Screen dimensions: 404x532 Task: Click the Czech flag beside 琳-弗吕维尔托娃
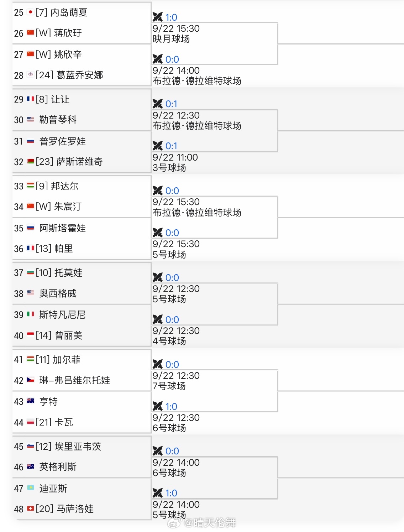pos(31,380)
